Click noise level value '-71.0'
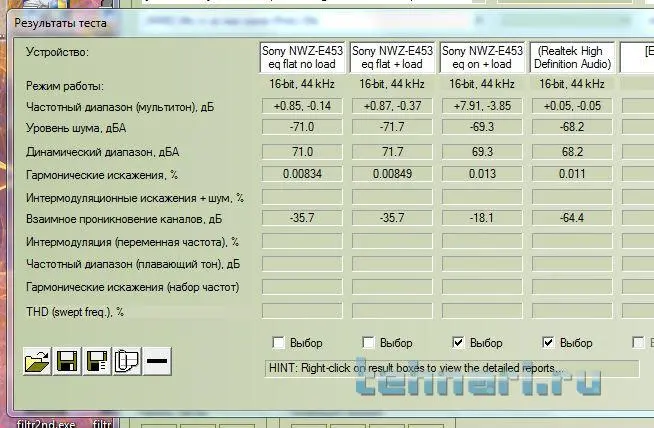This screenshot has width=654, height=428. pyautogui.click(x=302, y=127)
